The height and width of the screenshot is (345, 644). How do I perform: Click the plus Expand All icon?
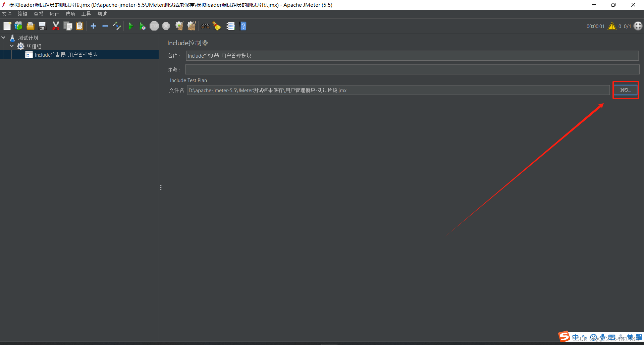(94, 26)
